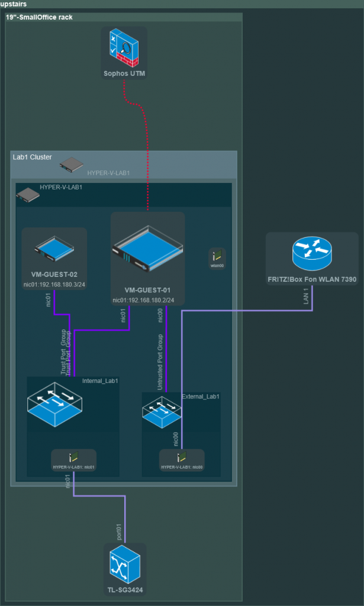364x606 pixels.
Task: Click the LAN 1 port label
Action: (307, 296)
